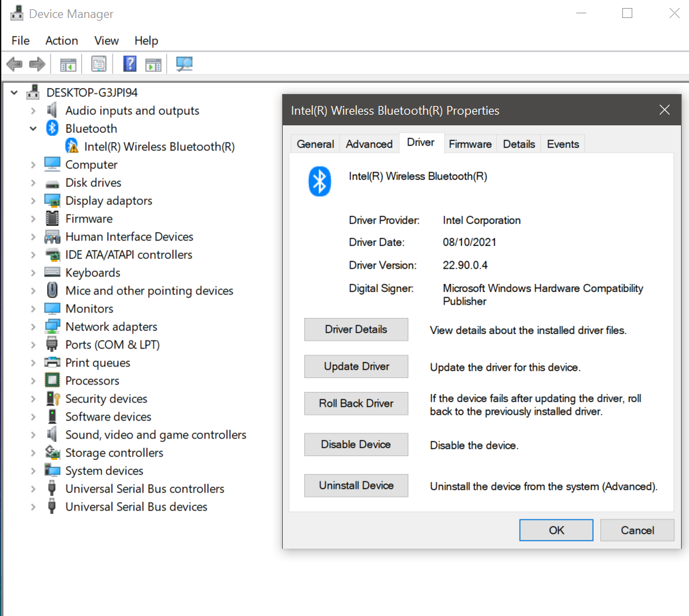The width and height of the screenshot is (689, 616).
Task: Click the System devices folder icon
Action: (52, 470)
